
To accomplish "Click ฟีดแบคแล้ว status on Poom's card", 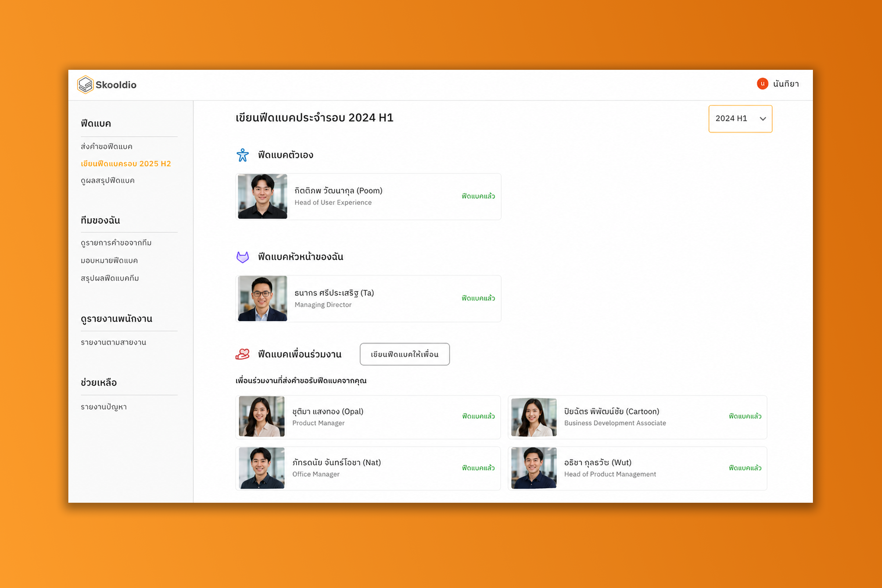I will [x=478, y=196].
